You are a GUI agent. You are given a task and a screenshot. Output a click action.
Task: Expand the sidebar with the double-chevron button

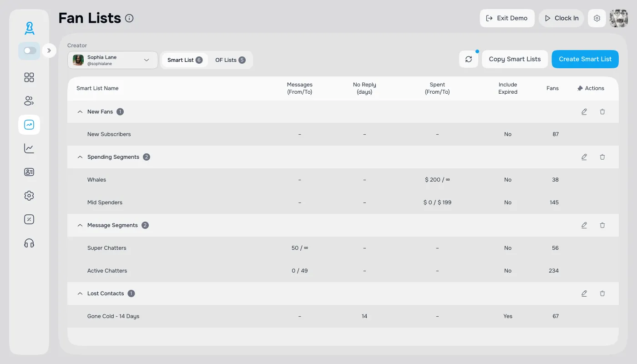(49, 51)
